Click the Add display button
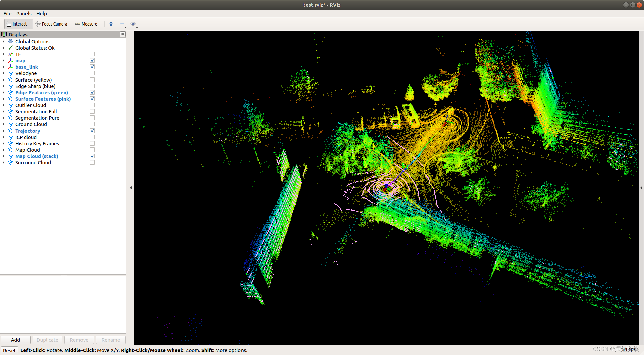 pyautogui.click(x=15, y=340)
